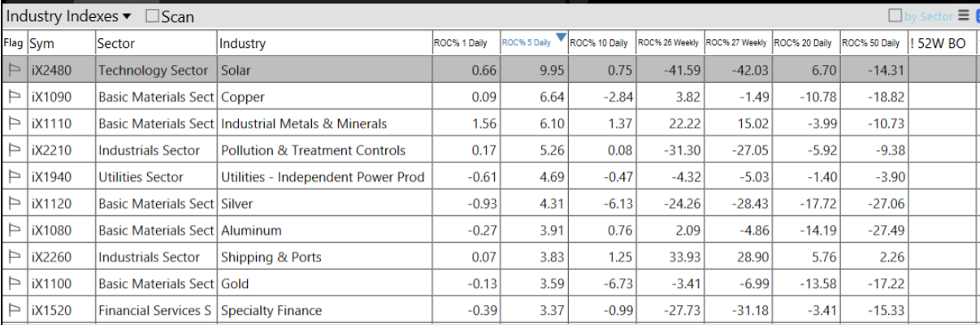This screenshot has width=980, height=328.
Task: Open the hamburger list options menu
Action: tap(964, 15)
